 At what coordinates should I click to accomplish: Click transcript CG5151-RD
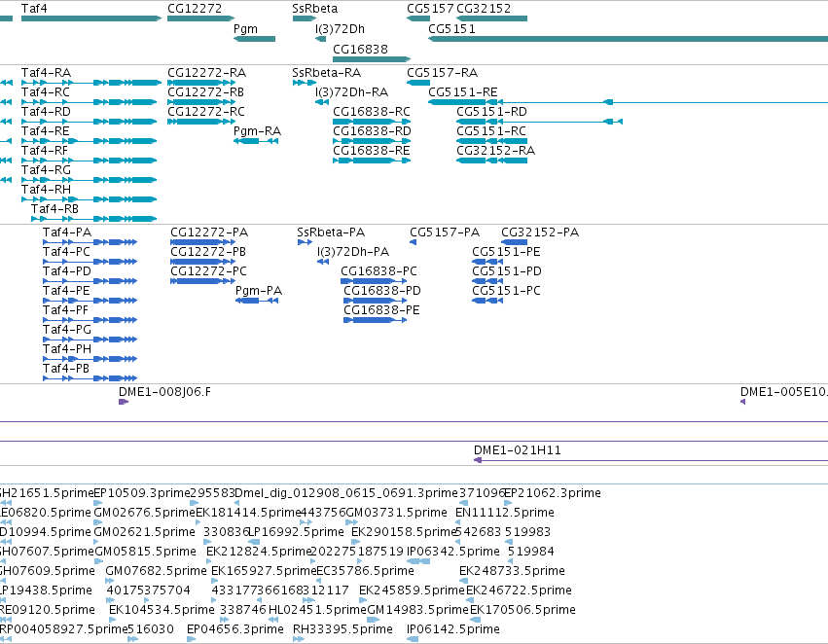coord(540,122)
